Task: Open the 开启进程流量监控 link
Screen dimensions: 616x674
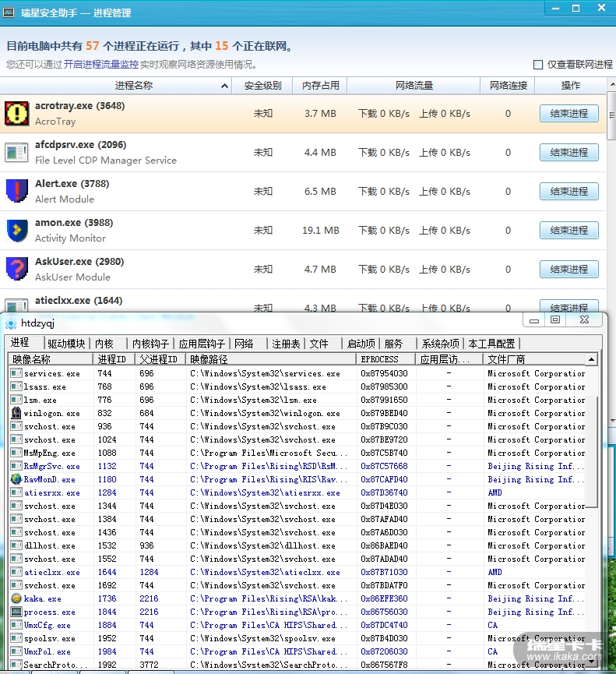Action: coord(101,65)
